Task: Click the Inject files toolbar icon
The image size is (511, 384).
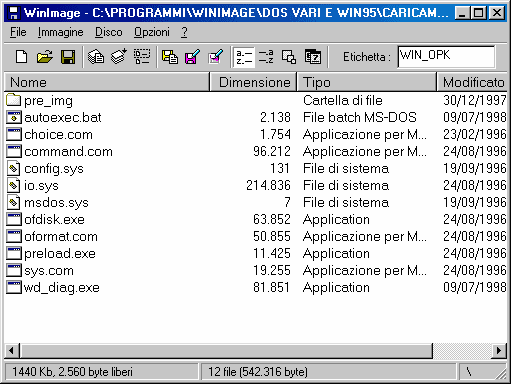Action: [x=170, y=57]
